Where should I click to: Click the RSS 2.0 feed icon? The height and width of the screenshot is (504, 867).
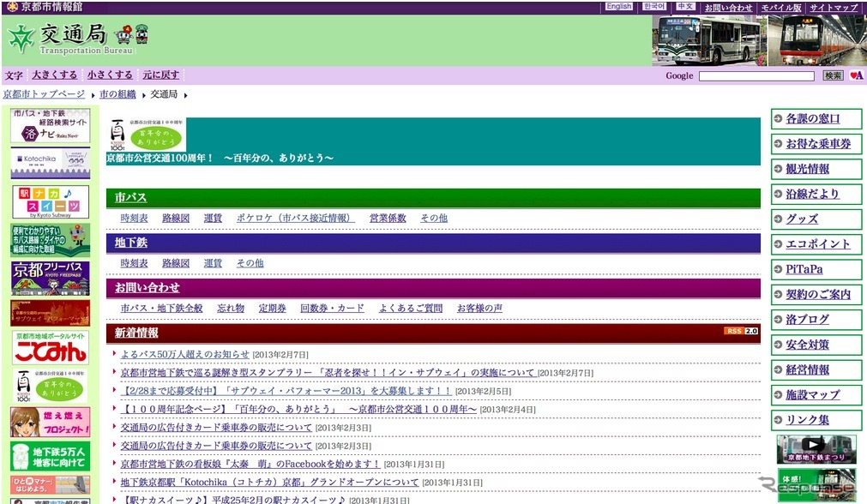743,330
